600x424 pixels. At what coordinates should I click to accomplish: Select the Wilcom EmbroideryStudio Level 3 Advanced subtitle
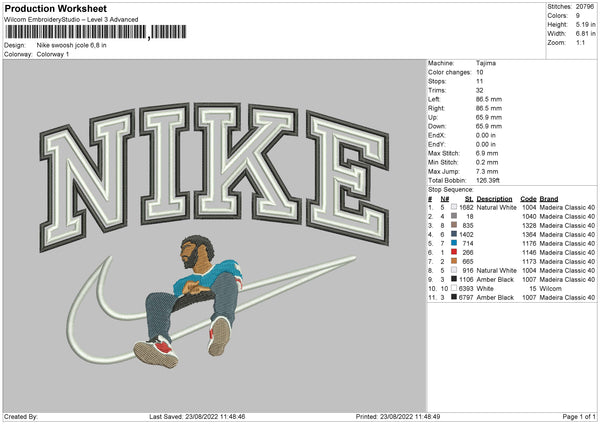pos(71,20)
